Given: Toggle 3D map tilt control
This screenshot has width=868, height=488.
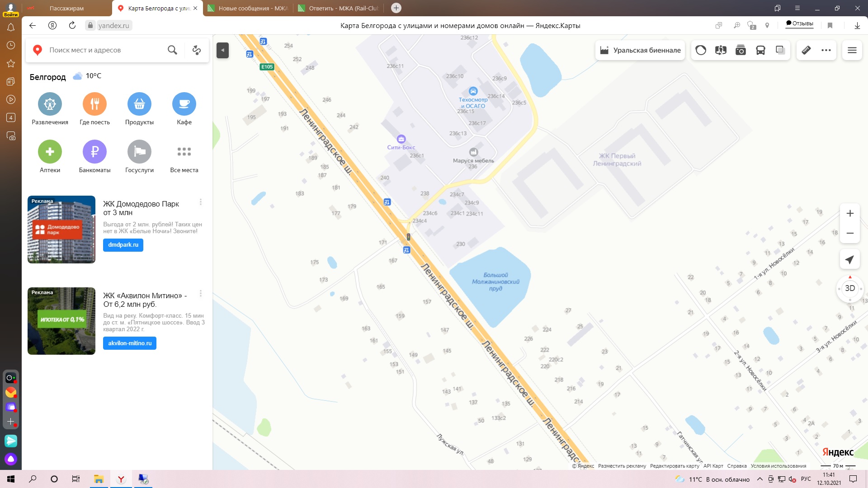Looking at the screenshot, I should pos(849,288).
